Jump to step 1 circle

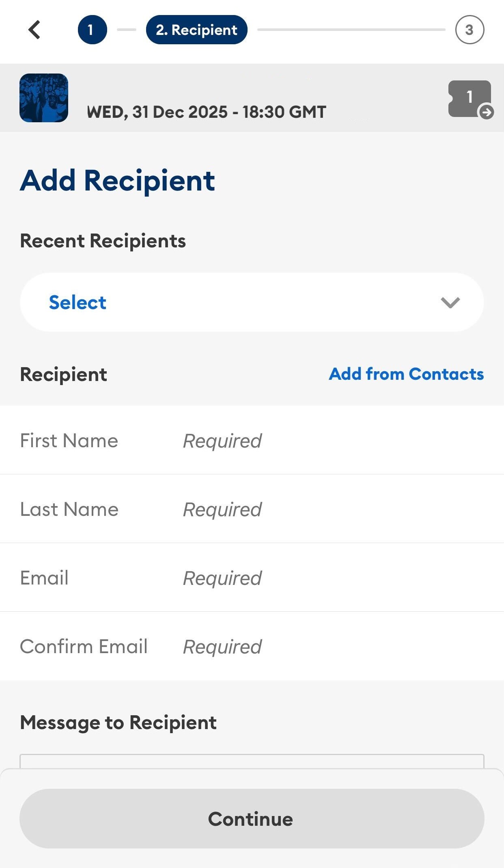click(93, 30)
